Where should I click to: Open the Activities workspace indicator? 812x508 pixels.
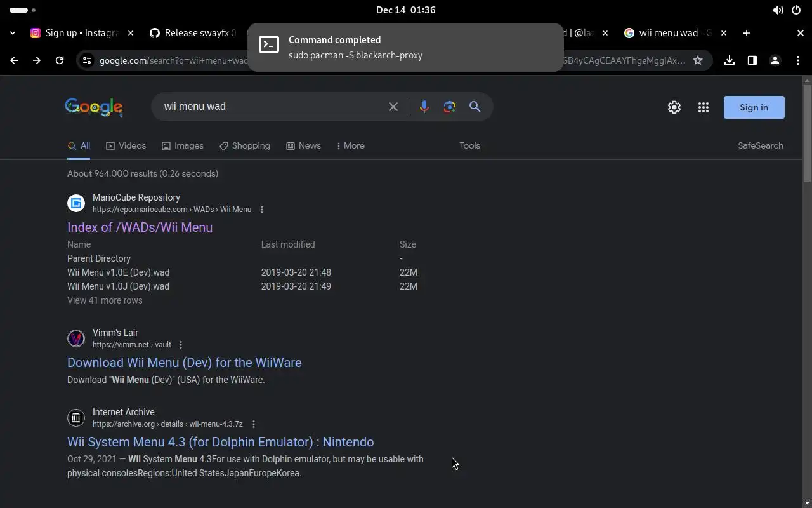[23, 10]
